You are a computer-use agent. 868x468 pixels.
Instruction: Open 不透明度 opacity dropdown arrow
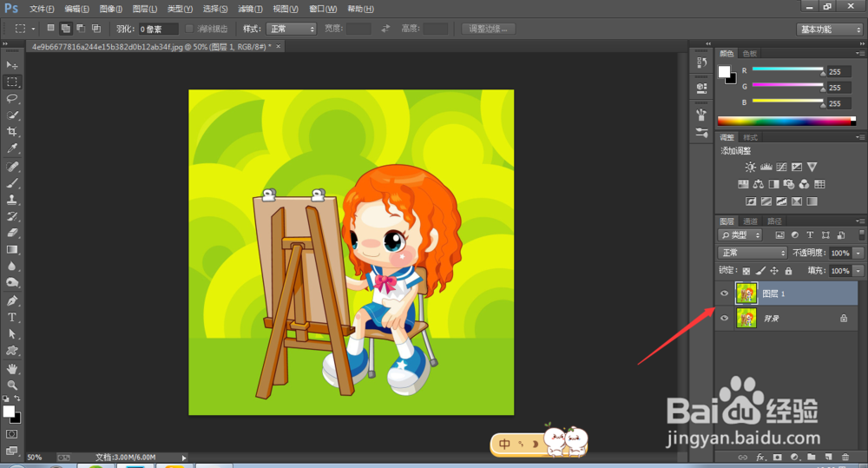coord(858,253)
